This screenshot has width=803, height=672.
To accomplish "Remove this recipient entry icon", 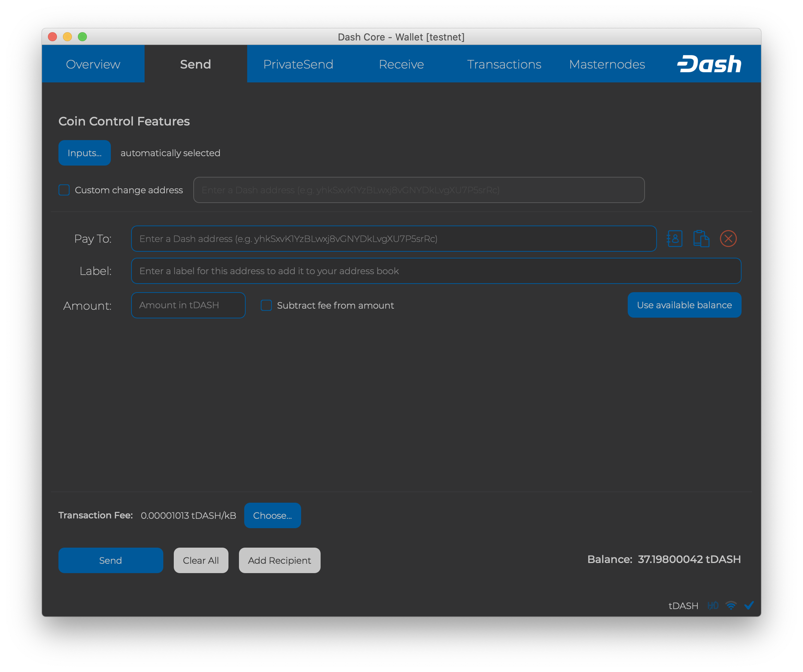I will click(x=728, y=239).
